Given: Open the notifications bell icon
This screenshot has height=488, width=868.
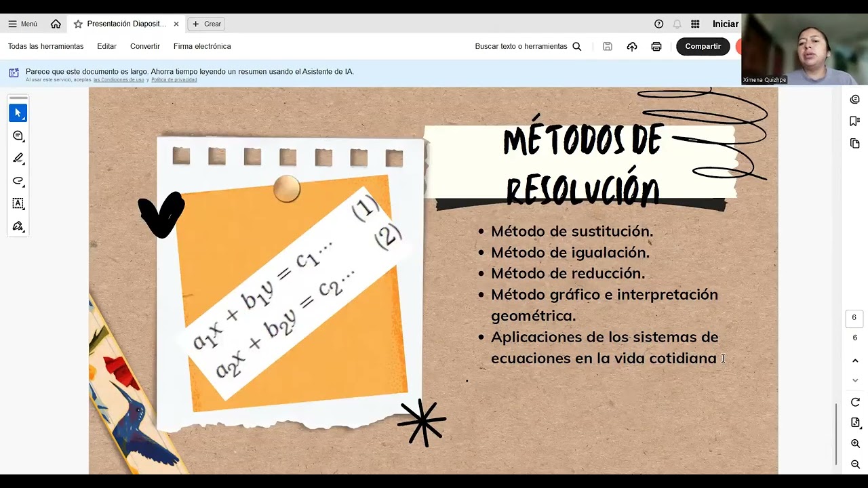Looking at the screenshot, I should coord(677,24).
